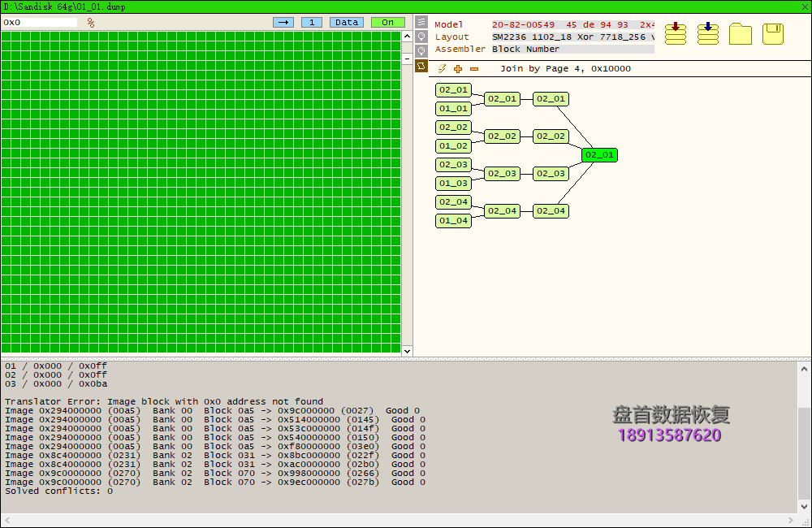Click the blue Data button

347,22
